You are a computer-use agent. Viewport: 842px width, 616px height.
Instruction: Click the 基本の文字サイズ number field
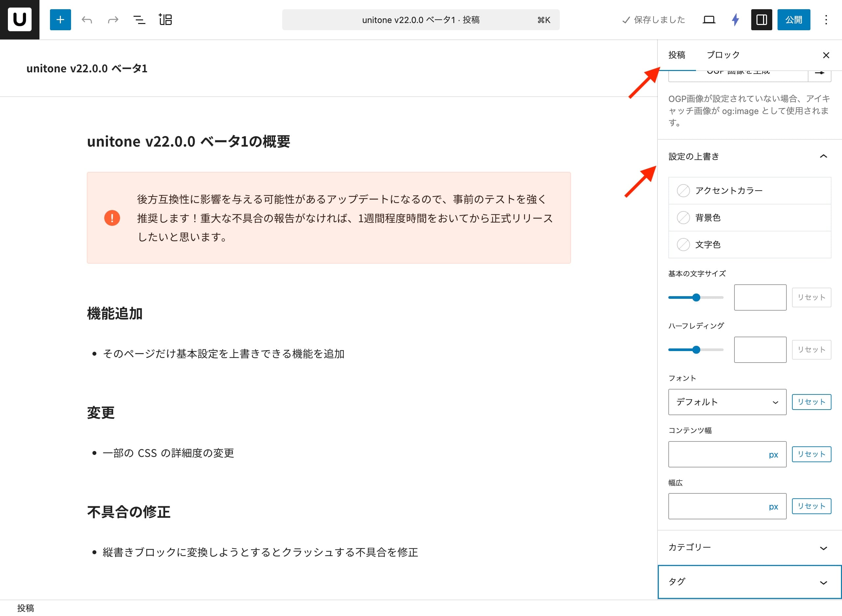760,297
